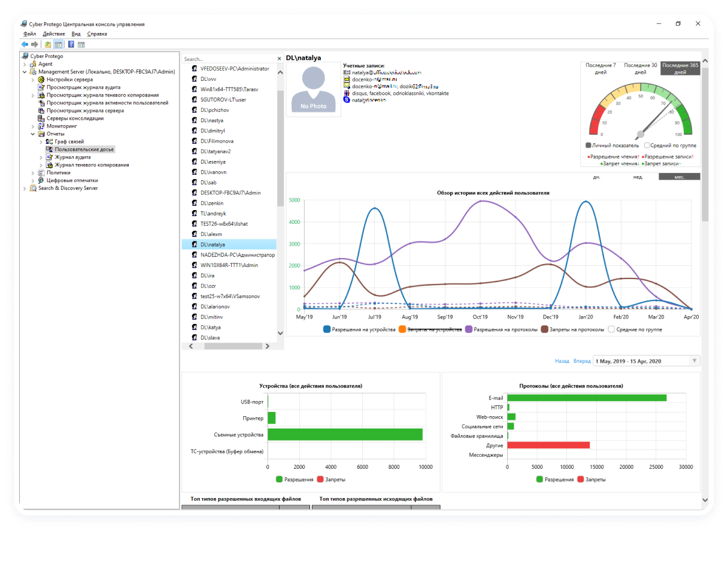
Task: Open the Действие menu
Action: (54, 34)
